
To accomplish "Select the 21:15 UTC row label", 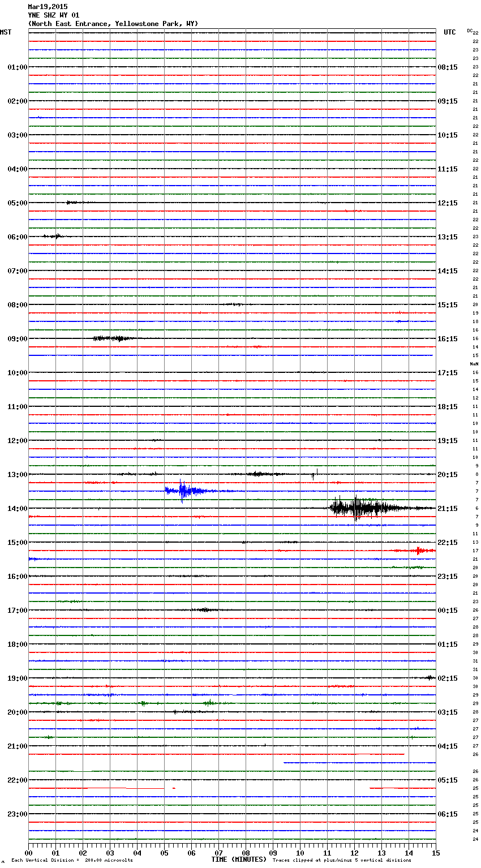I will pos(448,509).
